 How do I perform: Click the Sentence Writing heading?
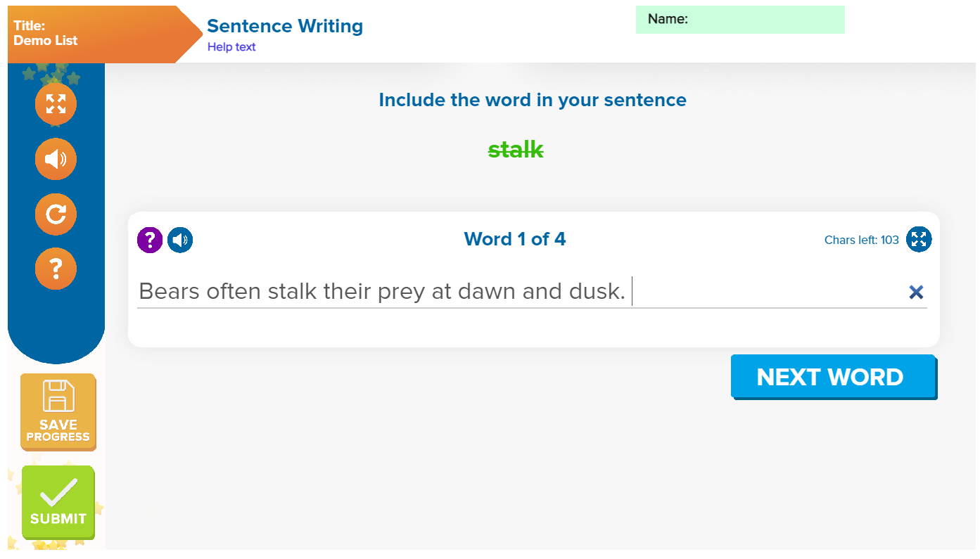(x=285, y=26)
